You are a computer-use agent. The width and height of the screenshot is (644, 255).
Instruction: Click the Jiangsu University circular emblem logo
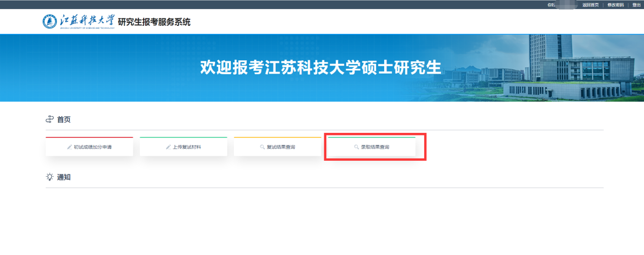click(50, 22)
